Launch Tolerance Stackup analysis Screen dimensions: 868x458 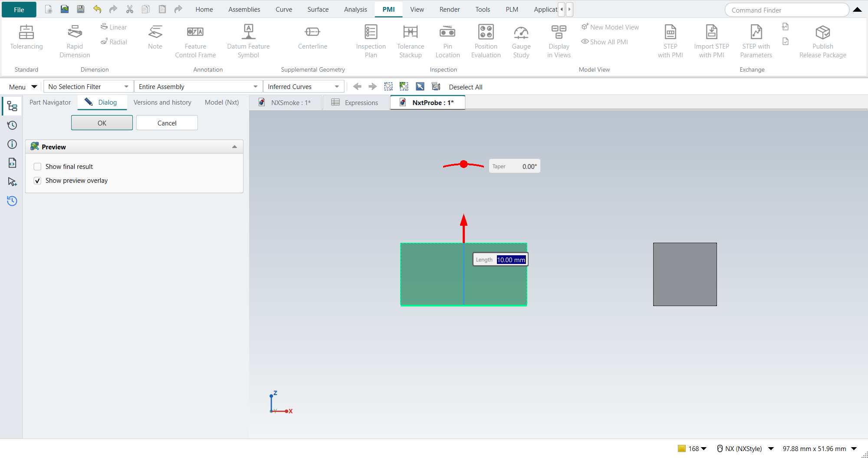coord(411,41)
